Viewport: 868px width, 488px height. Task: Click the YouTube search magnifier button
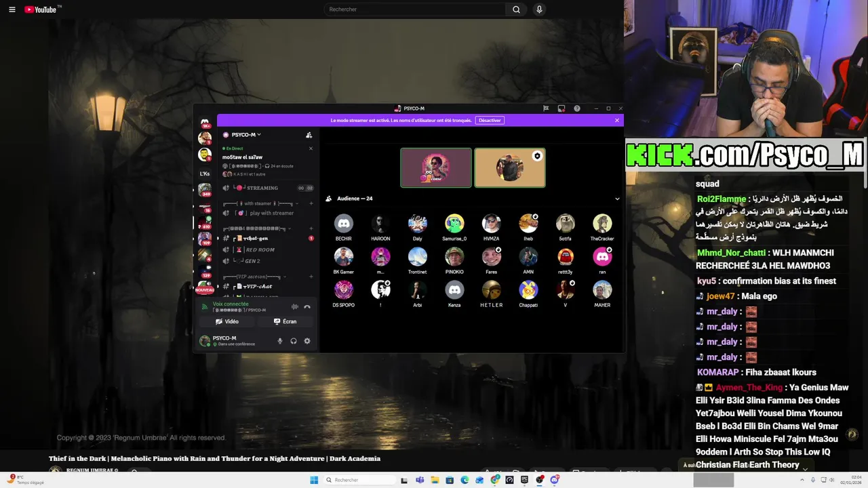coord(516,9)
